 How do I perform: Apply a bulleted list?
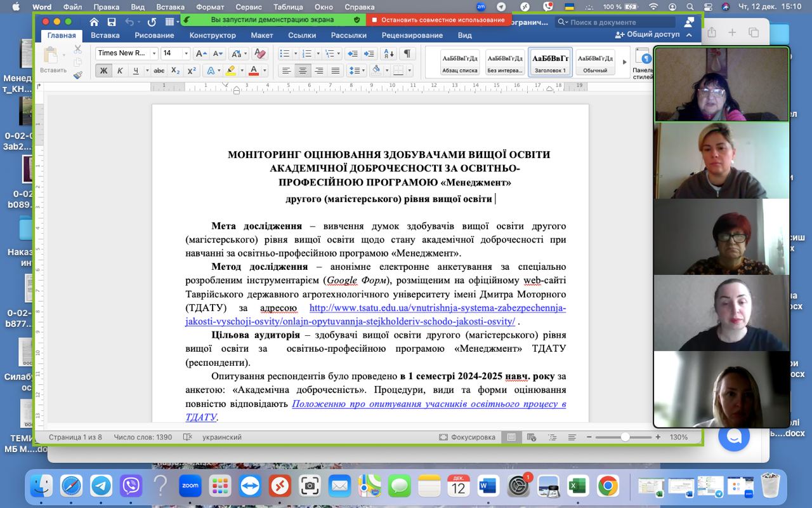(285, 53)
